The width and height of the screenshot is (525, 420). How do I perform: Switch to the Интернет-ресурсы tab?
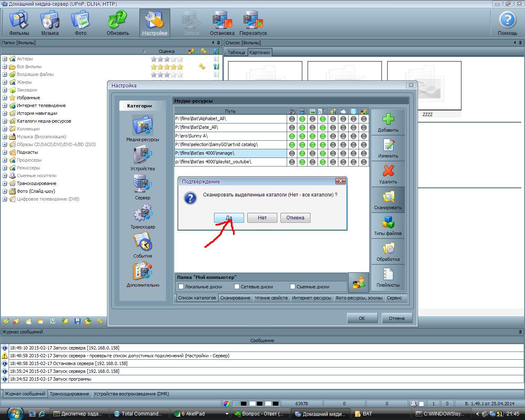click(311, 298)
